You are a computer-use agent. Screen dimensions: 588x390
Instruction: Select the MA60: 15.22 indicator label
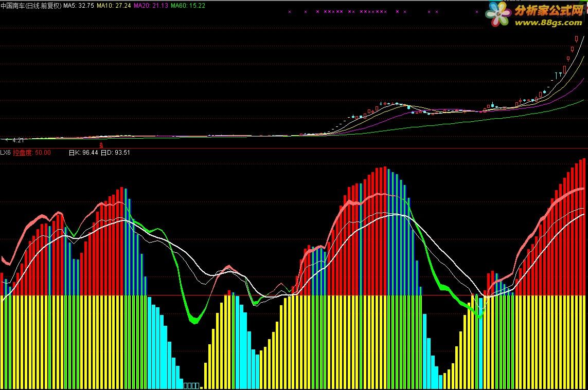pyautogui.click(x=188, y=6)
